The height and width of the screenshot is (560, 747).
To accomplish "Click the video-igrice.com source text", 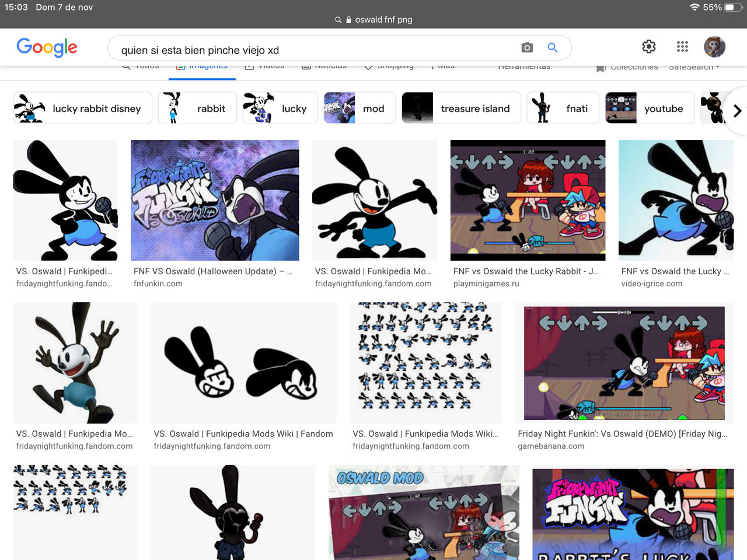I will (652, 283).
